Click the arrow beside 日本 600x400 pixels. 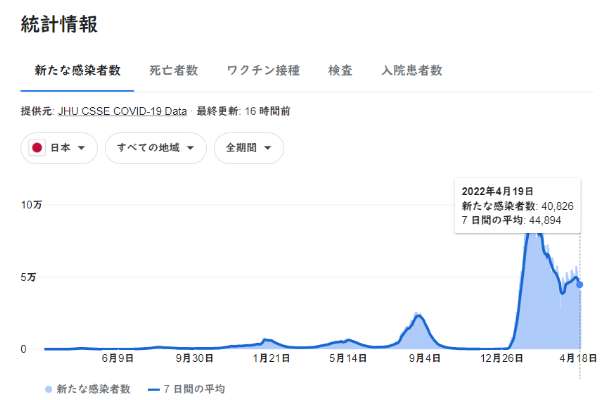click(80, 148)
